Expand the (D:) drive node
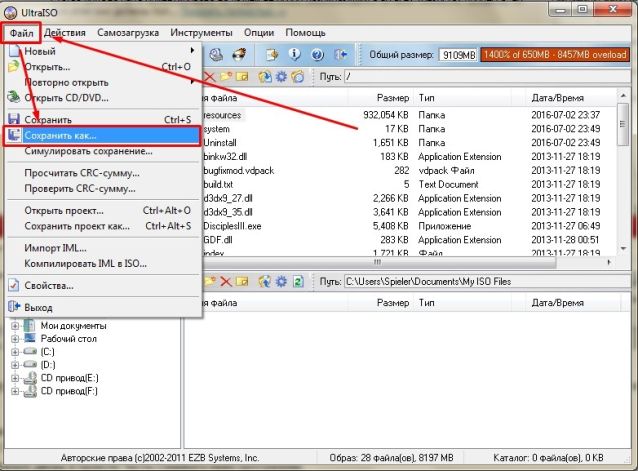The width and height of the screenshot is (638, 471). click(15, 365)
